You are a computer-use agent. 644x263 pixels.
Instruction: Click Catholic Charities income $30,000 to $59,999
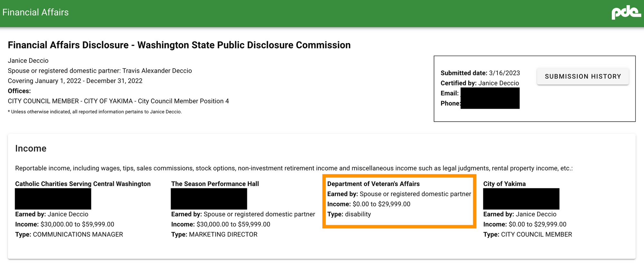(65, 224)
